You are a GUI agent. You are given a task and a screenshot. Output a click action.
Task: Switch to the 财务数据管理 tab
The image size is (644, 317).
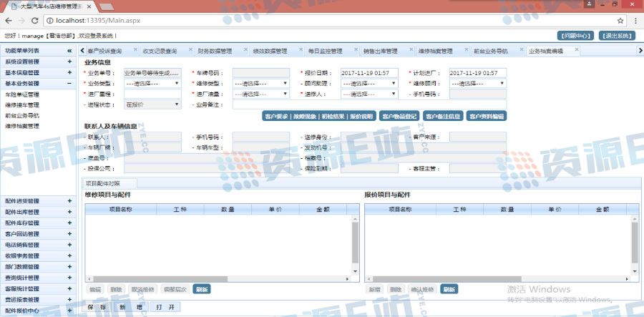[215, 51]
